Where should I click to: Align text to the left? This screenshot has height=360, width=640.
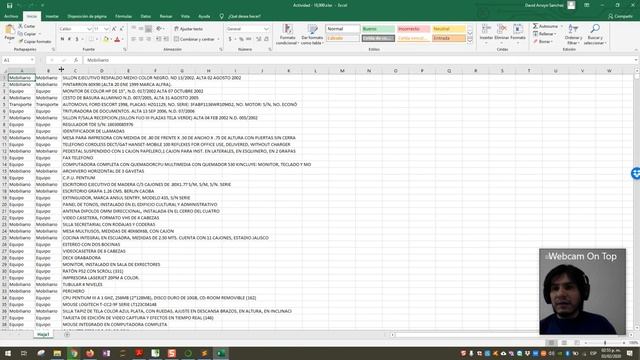[x=133, y=39]
